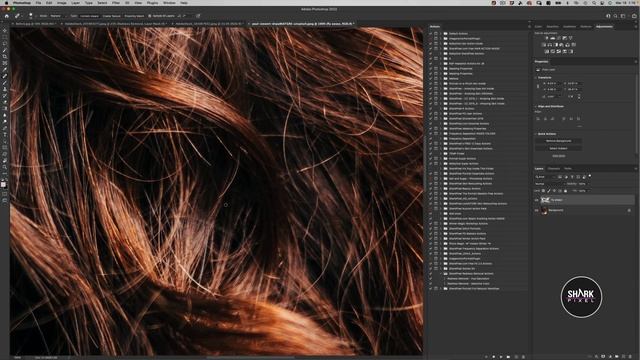Select the Pen tool
The height and width of the screenshot is (360, 640).
tap(5, 128)
